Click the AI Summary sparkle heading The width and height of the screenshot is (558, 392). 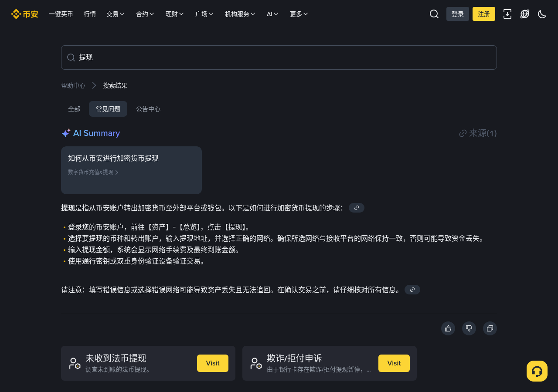point(91,133)
